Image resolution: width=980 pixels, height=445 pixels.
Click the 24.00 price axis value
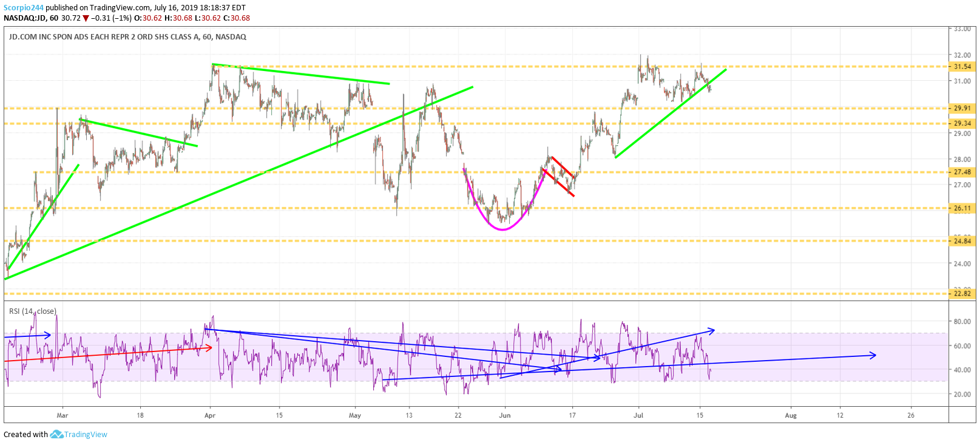[962, 263]
